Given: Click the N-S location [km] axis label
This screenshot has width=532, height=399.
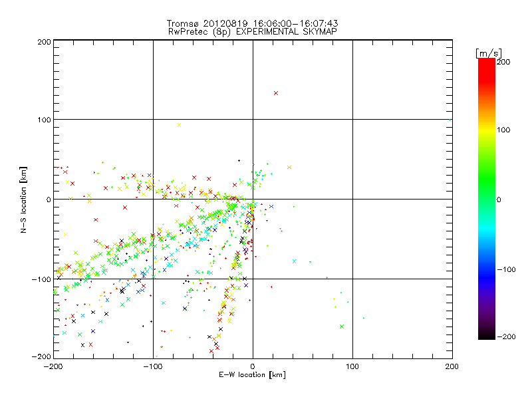Looking at the screenshot, I should click(24, 199).
